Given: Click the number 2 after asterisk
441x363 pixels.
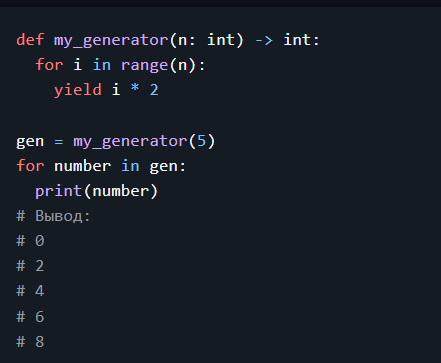Looking at the screenshot, I should (x=154, y=90).
